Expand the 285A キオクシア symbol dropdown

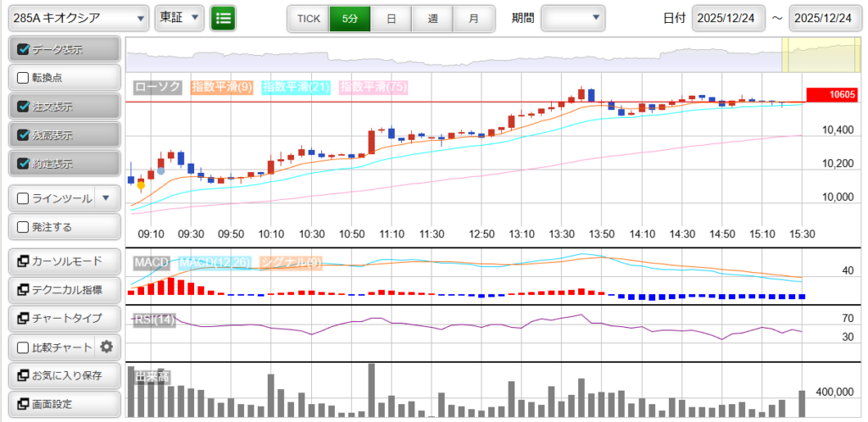[75, 18]
